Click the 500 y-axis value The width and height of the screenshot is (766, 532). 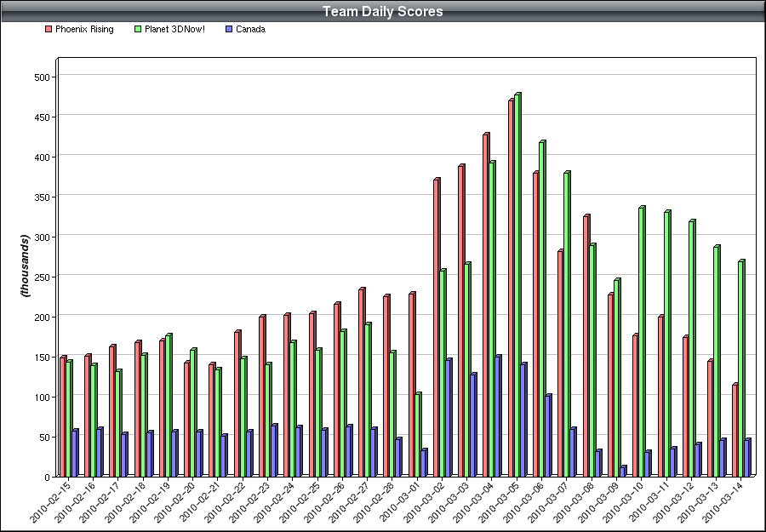point(43,77)
